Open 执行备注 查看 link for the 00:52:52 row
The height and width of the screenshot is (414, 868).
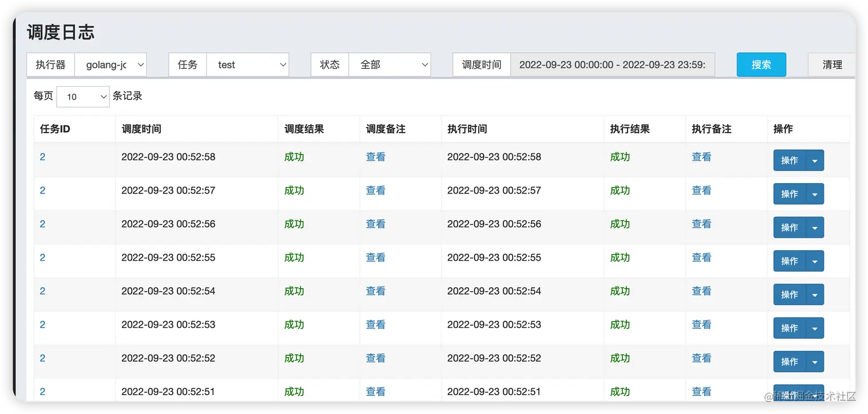(x=702, y=358)
